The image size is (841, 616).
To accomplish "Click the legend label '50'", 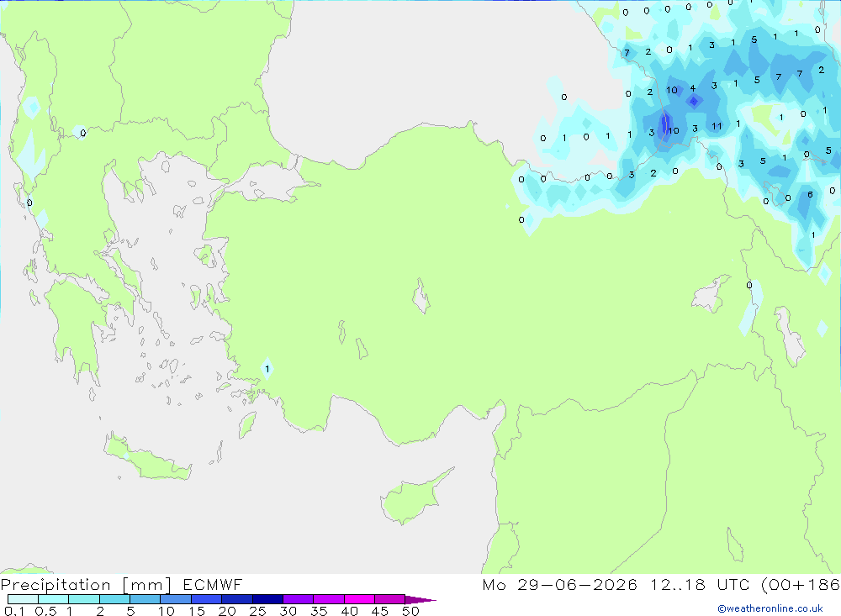I will 410,611.
